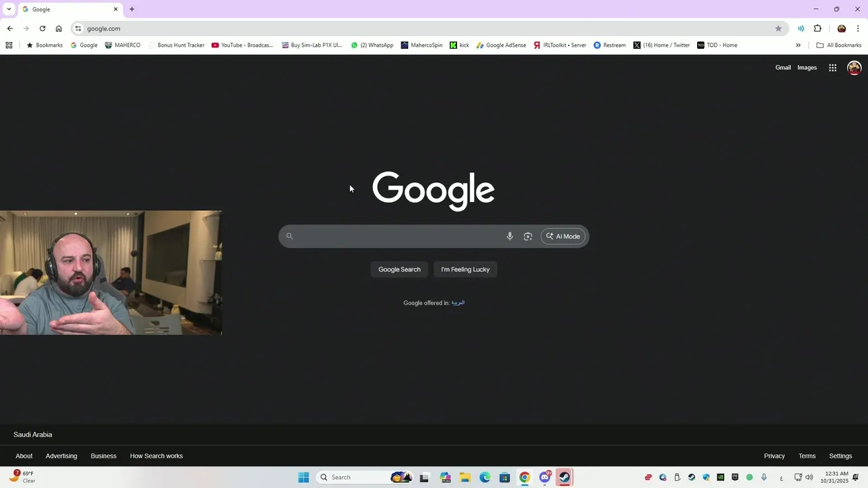Open File Explorer from the taskbar
This screenshot has height=488, width=868.
pos(465,477)
